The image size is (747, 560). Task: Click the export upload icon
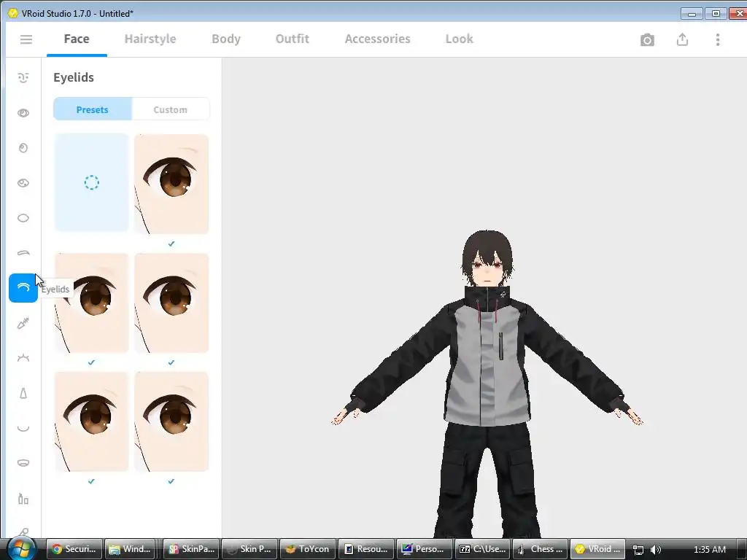(682, 39)
